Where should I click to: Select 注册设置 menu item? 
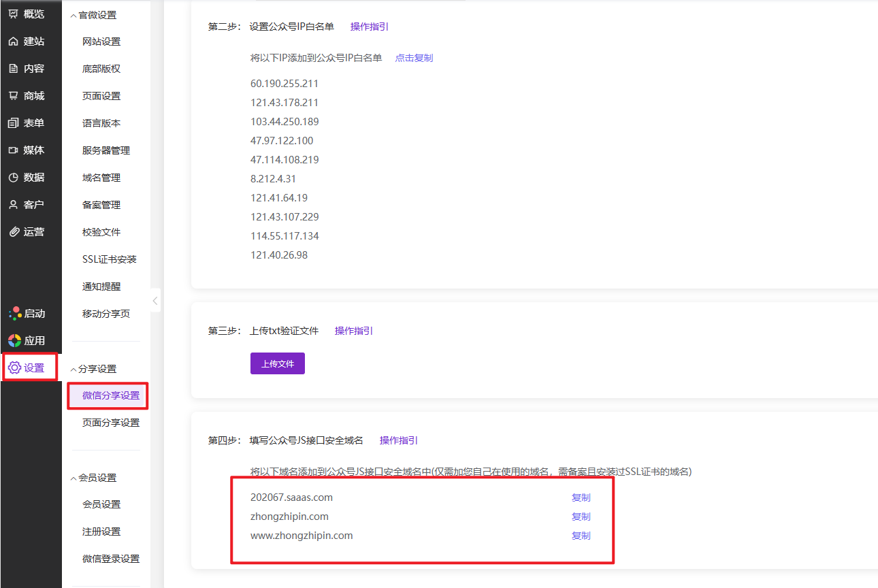[x=101, y=532]
